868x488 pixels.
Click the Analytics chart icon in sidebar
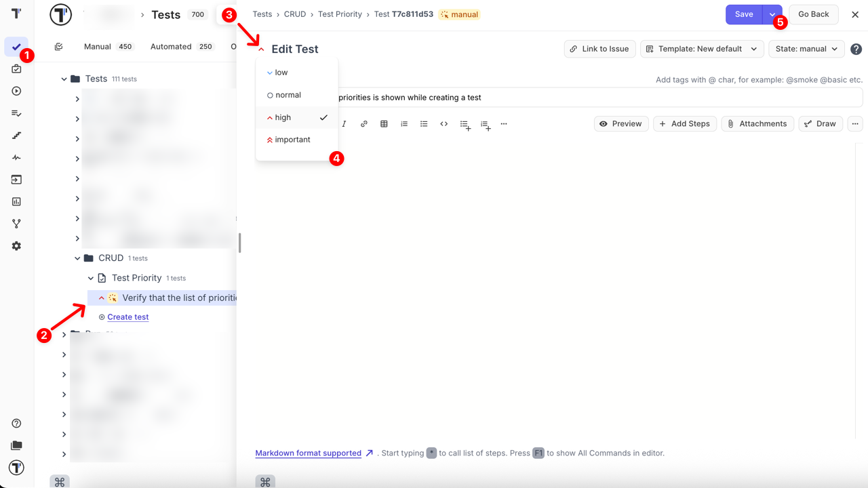(16, 201)
